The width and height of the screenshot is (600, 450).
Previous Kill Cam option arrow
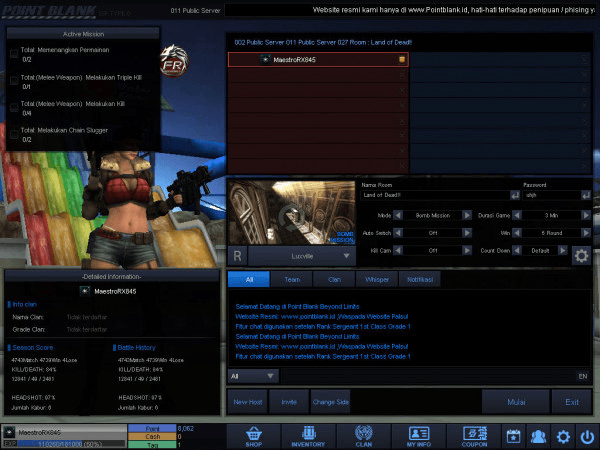tap(398, 250)
